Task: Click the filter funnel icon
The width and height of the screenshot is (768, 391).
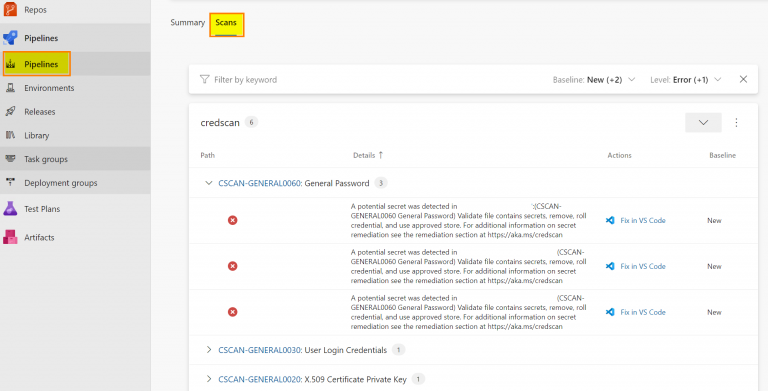Action: pyautogui.click(x=205, y=79)
